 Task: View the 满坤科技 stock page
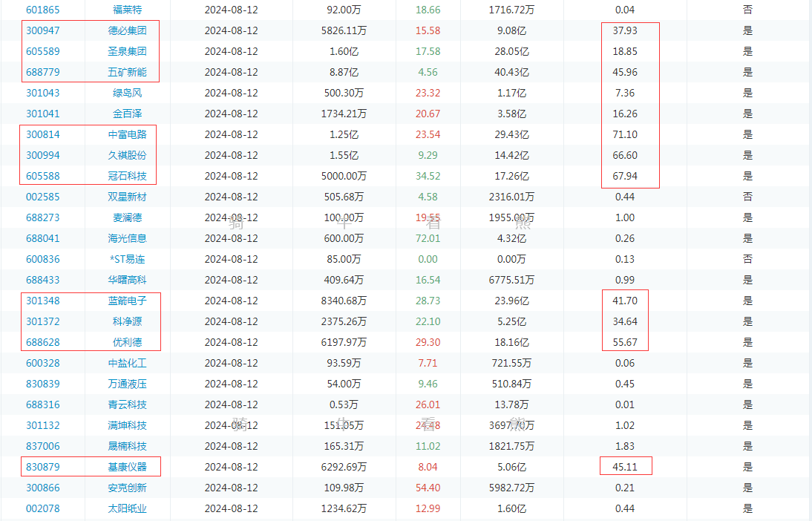pos(128,425)
